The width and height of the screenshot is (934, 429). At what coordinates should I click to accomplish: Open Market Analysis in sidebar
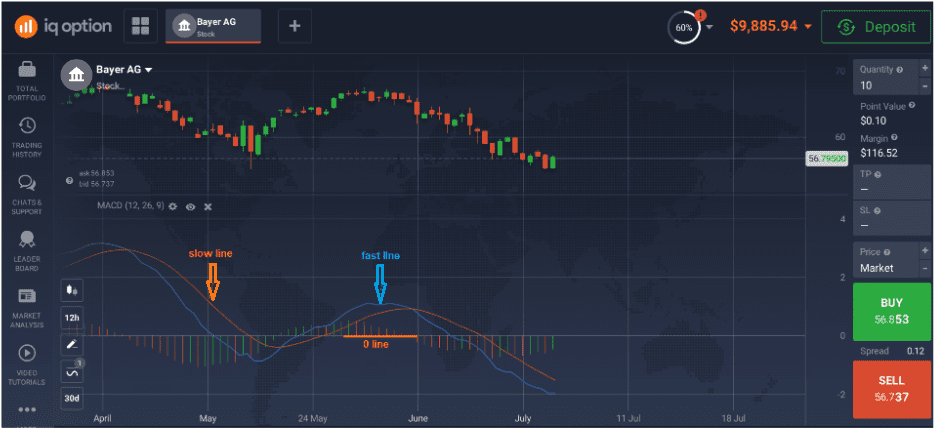click(x=27, y=308)
